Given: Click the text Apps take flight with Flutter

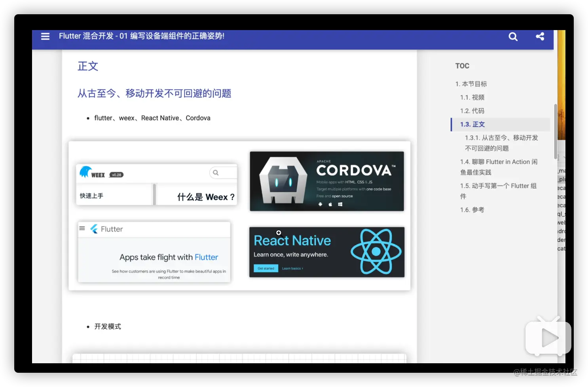Looking at the screenshot, I should [169, 257].
